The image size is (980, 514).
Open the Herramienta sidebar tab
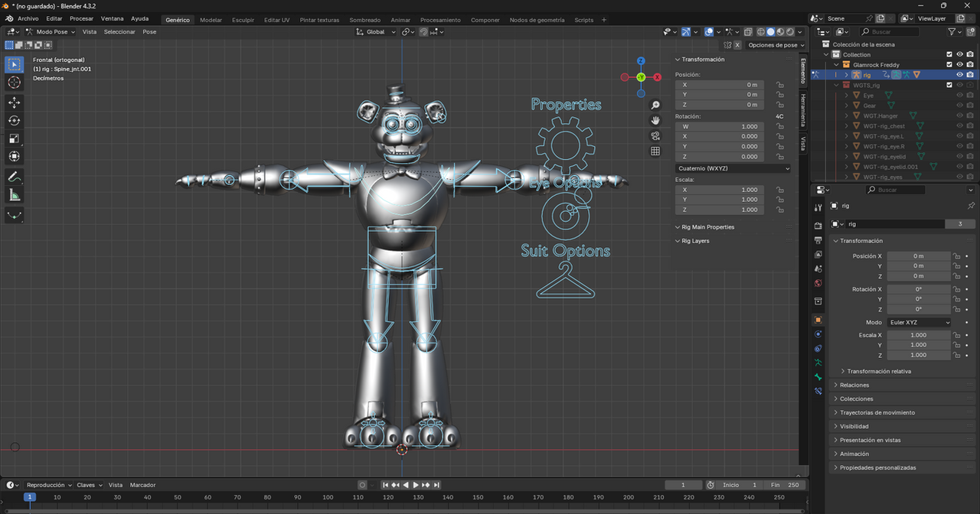(803, 110)
